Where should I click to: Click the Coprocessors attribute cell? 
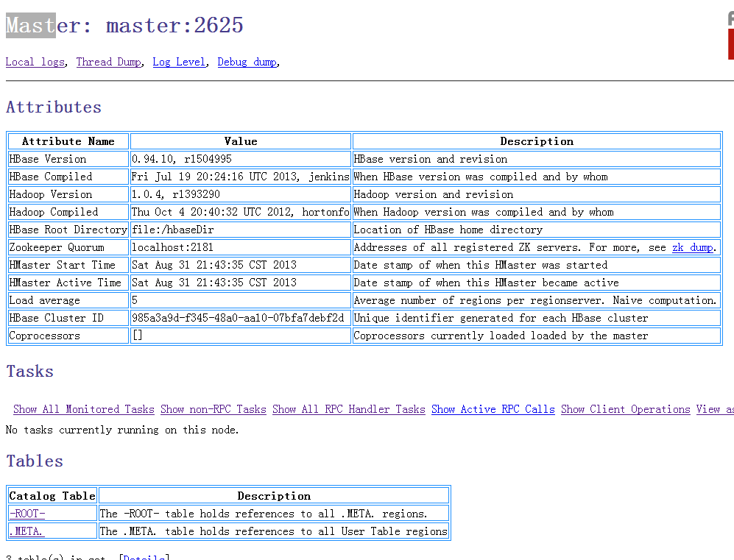point(68,336)
